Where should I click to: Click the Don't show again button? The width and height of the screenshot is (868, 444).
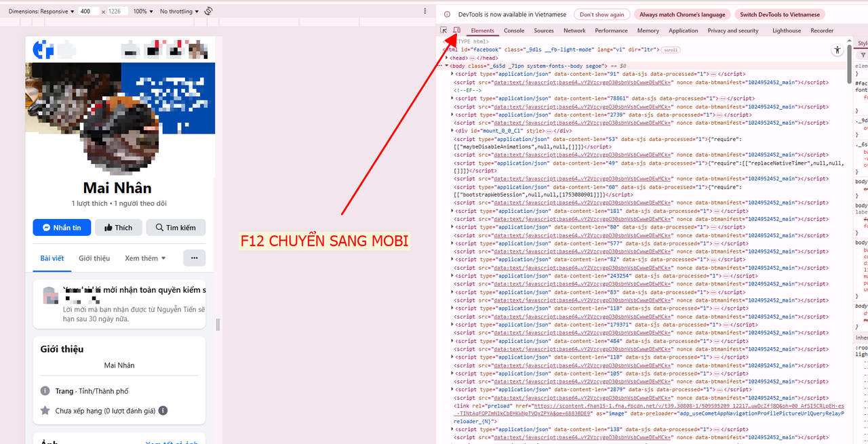pos(602,14)
